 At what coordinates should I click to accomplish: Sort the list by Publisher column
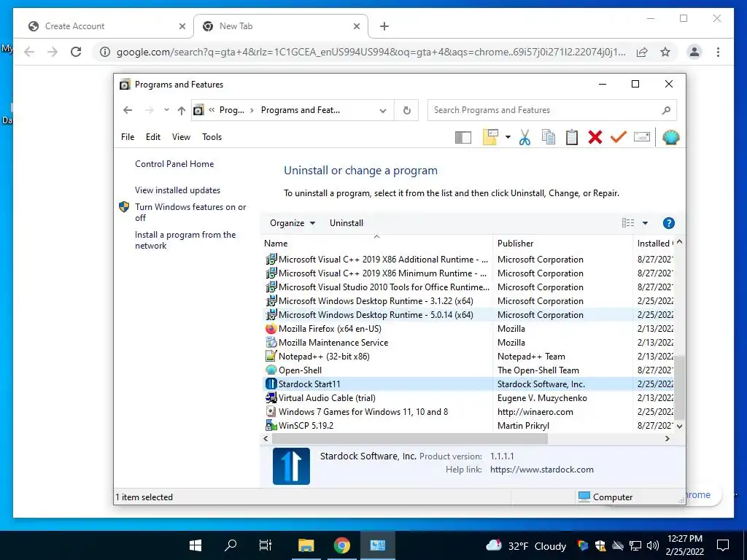pyautogui.click(x=516, y=244)
